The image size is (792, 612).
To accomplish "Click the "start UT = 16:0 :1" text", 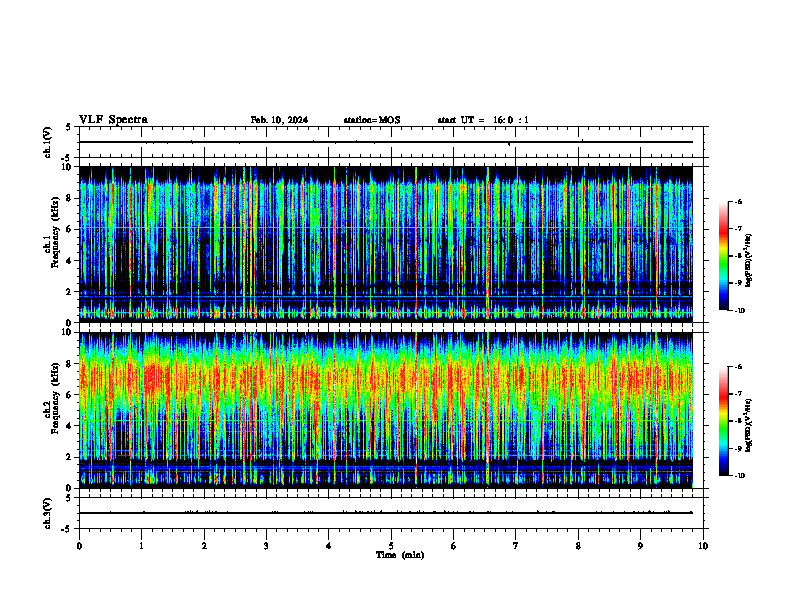I will [x=483, y=120].
